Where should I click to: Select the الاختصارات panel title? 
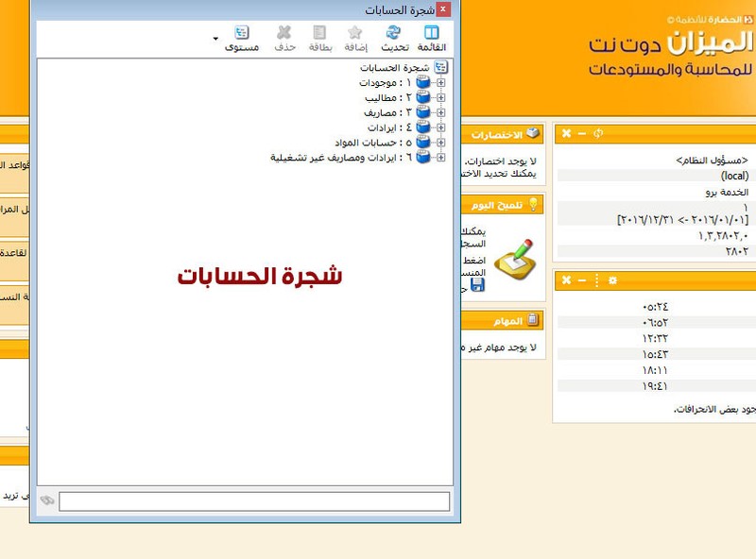[x=497, y=135]
